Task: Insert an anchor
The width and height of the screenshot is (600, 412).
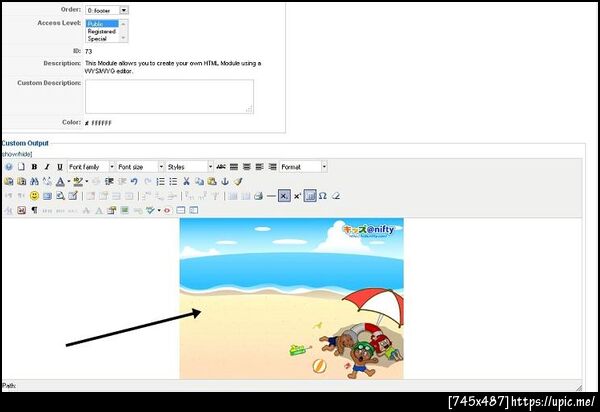Action: (x=225, y=181)
